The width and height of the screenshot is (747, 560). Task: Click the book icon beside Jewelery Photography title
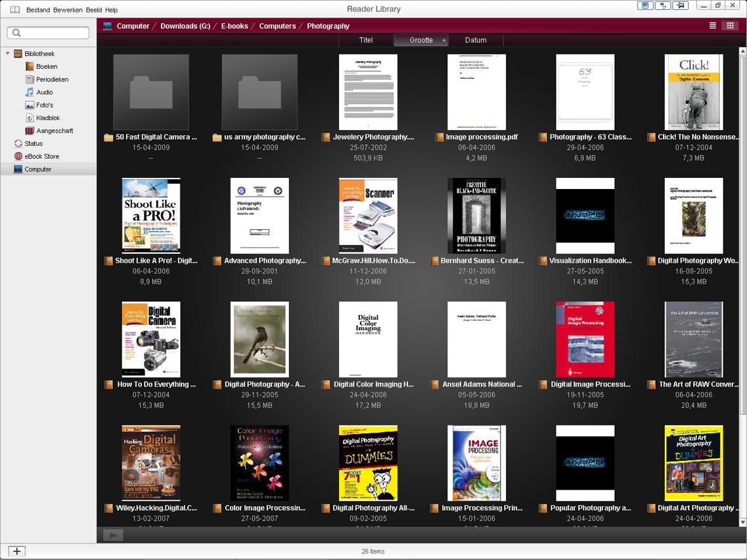(326, 138)
